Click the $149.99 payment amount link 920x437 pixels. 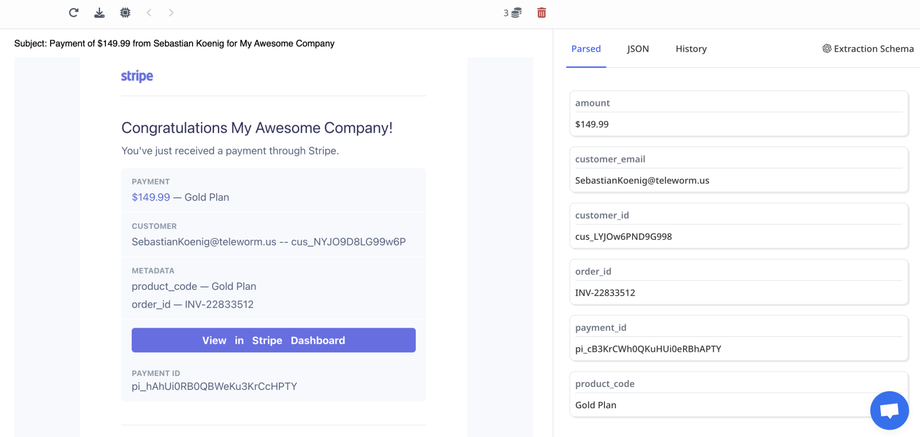pyautogui.click(x=151, y=197)
